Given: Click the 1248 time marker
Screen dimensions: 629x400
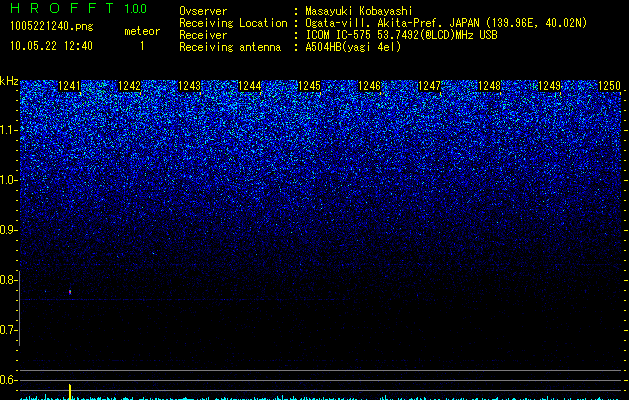Looking at the screenshot, I should tap(489, 86).
